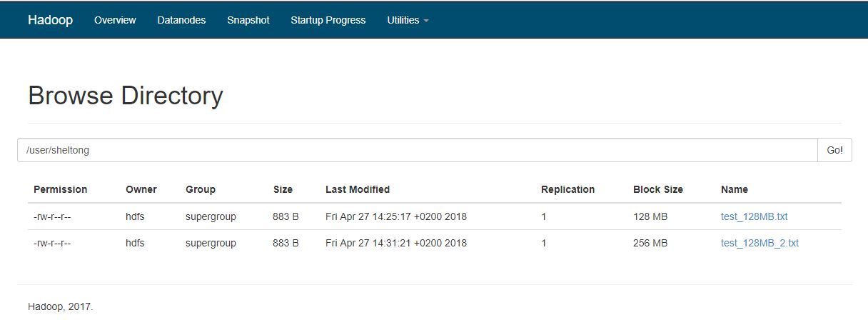This screenshot has width=868, height=320.
Task: Open the test_128MB_2.txt file link
Action: [759, 243]
